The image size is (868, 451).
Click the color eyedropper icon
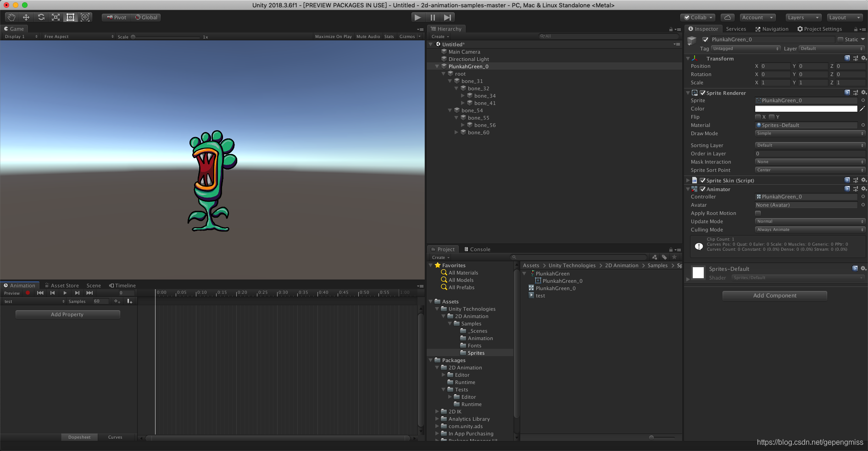tap(862, 109)
